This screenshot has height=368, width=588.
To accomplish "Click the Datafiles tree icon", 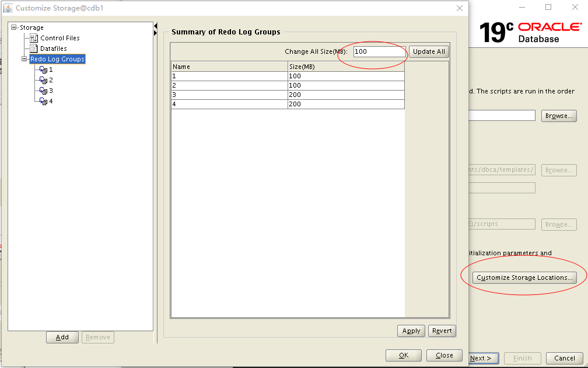I will coord(34,48).
